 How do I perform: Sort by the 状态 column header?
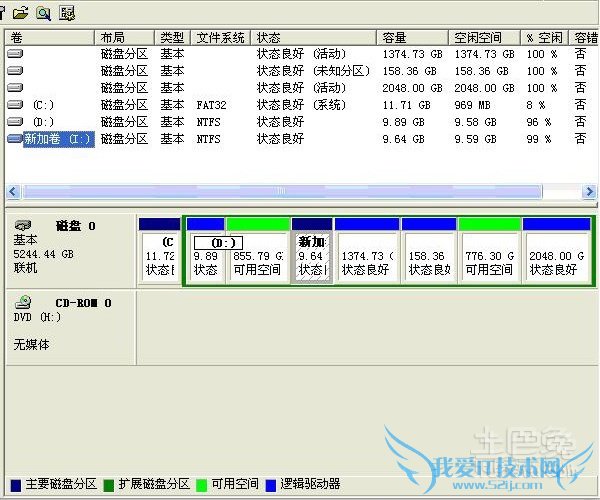point(313,37)
